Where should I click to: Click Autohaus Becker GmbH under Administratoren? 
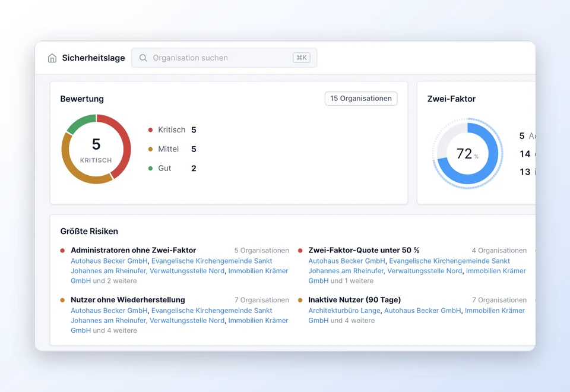click(109, 261)
